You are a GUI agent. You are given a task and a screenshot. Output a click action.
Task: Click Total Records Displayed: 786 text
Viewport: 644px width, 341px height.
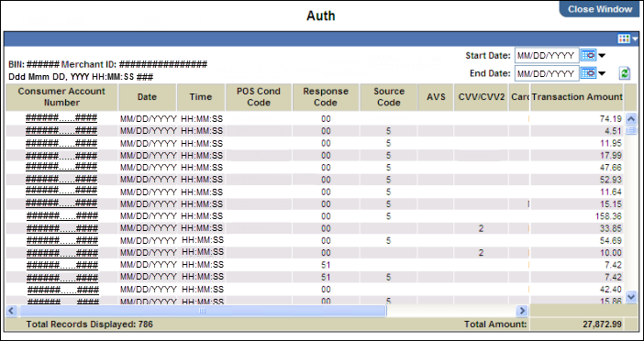coord(90,324)
